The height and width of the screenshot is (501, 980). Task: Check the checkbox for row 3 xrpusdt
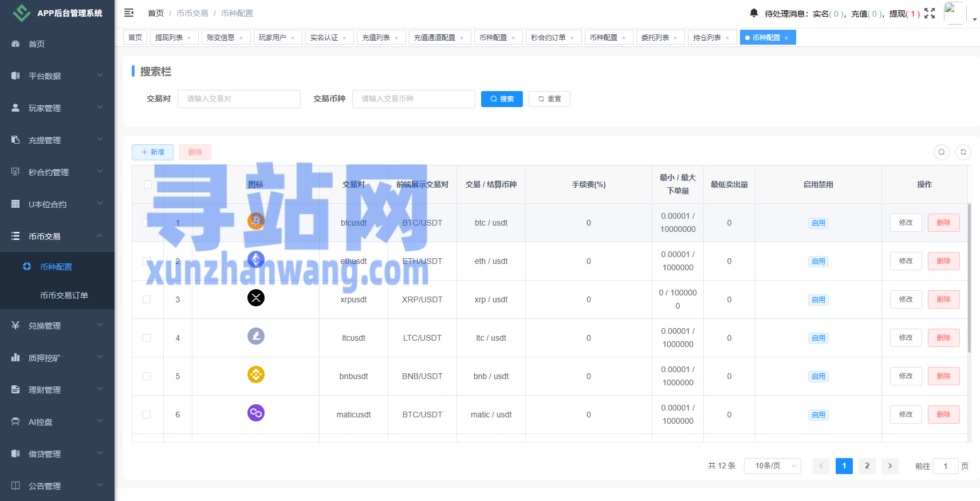(147, 299)
